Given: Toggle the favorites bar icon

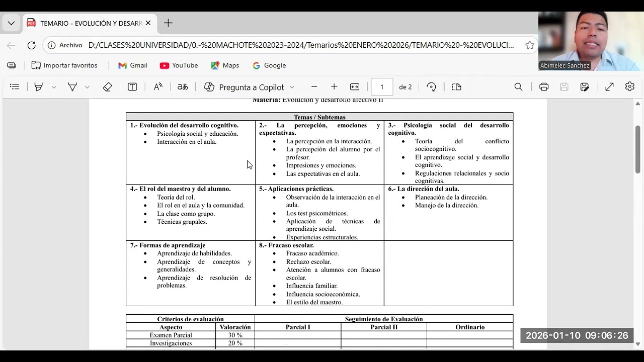Looking at the screenshot, I should coord(12,65).
